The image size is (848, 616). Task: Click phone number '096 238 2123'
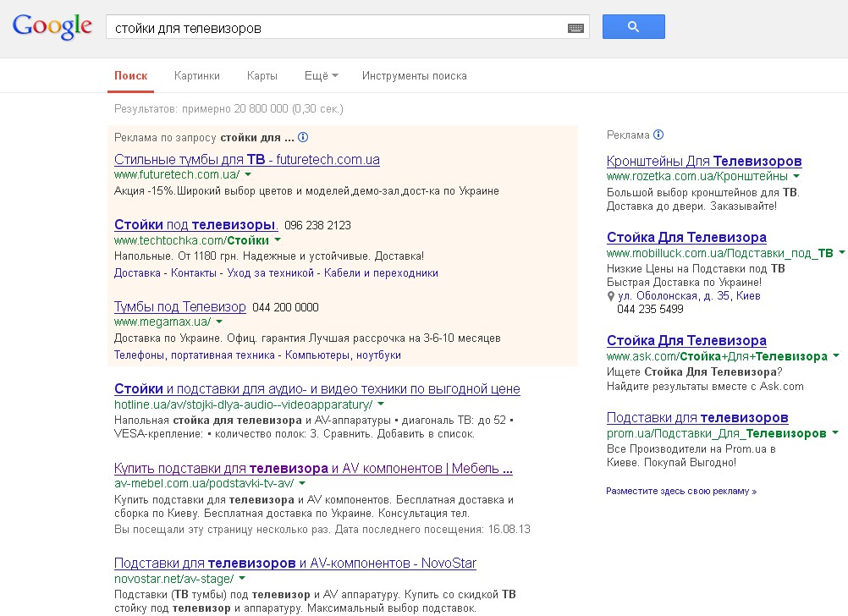pyautogui.click(x=317, y=226)
